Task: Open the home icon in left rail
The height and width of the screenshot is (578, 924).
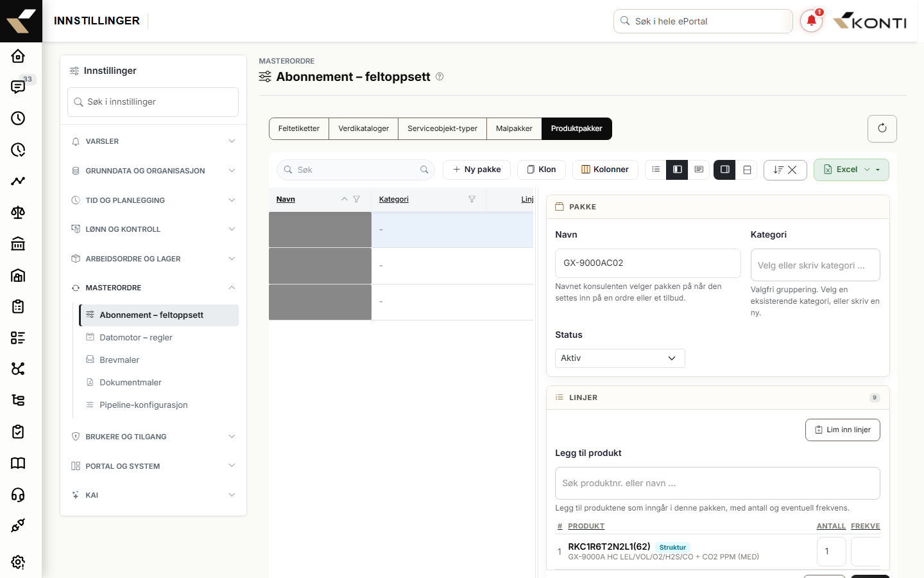Action: (x=18, y=56)
